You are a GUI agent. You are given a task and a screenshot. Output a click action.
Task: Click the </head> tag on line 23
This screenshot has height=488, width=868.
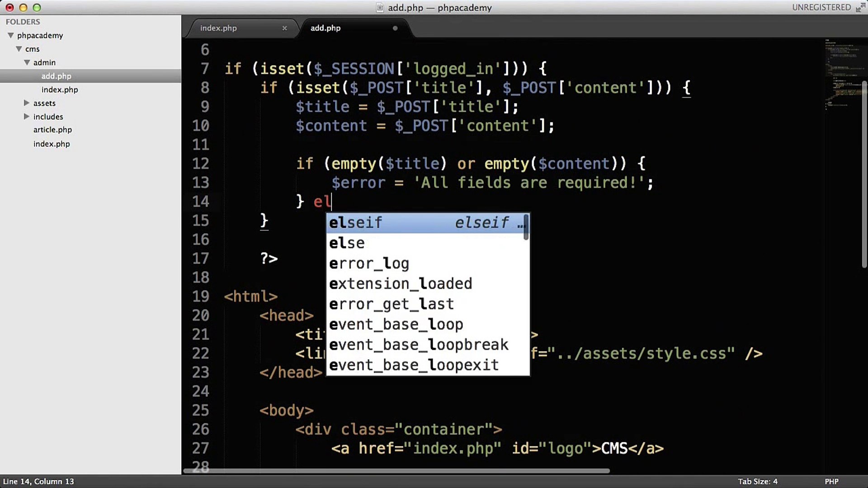click(291, 372)
